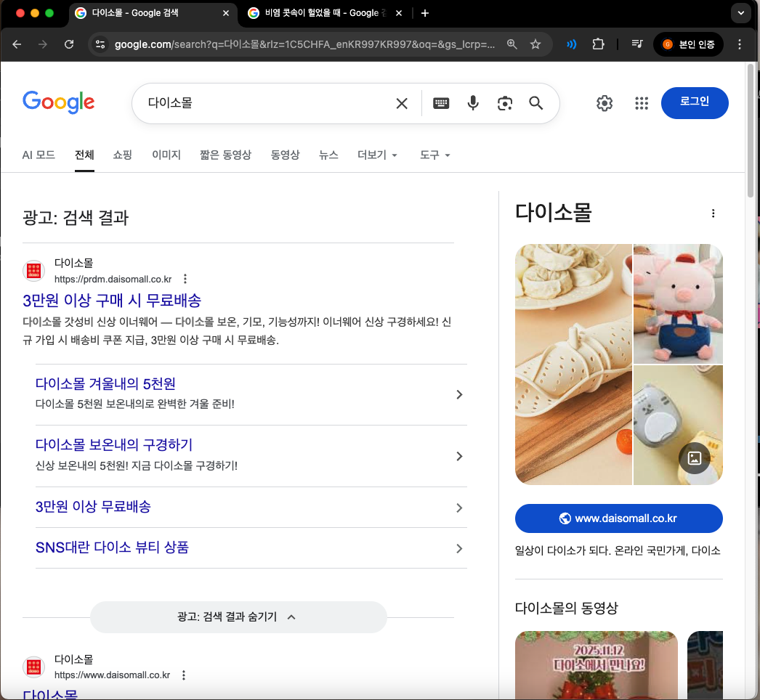
Task: Open the www.daisomall.co.kr website button
Action: (x=618, y=518)
